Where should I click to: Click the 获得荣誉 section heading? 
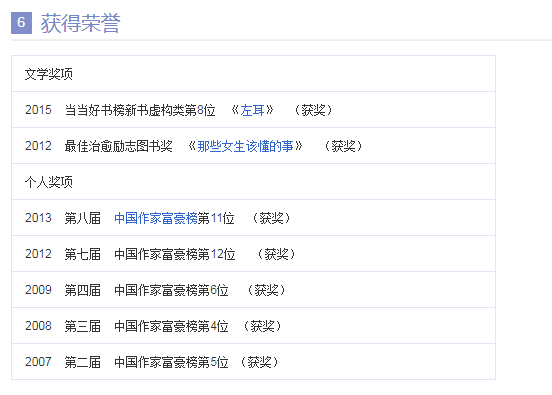tap(80, 23)
